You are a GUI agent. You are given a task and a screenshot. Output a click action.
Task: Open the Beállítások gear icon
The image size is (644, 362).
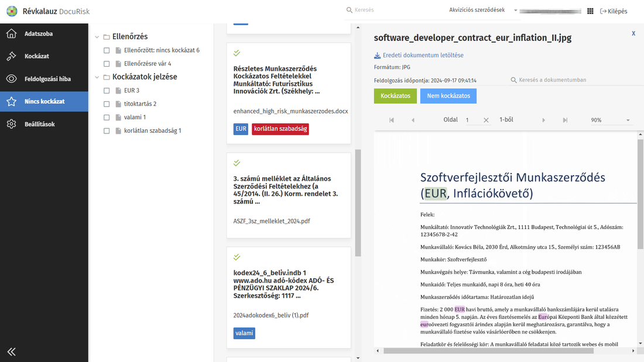[11, 124]
